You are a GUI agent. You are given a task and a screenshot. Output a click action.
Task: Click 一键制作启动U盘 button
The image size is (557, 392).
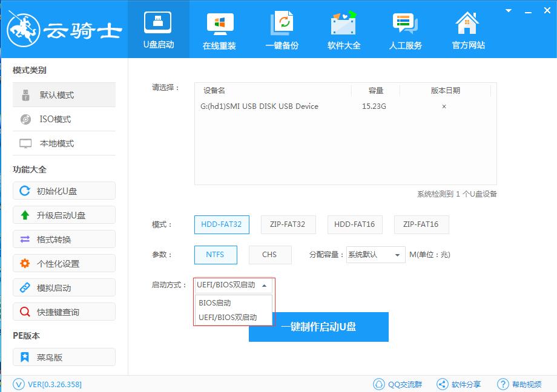[x=318, y=327]
